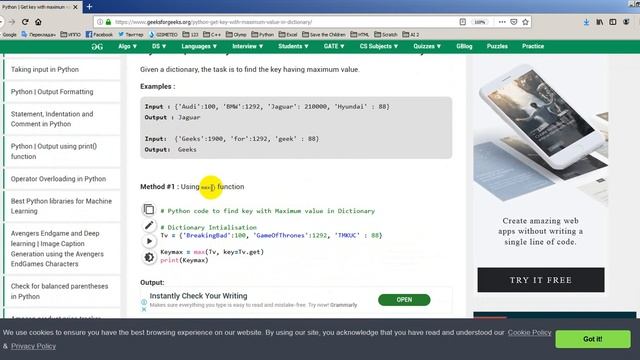Expand the Students dropdown menu
The image size is (640, 360).
[293, 47]
